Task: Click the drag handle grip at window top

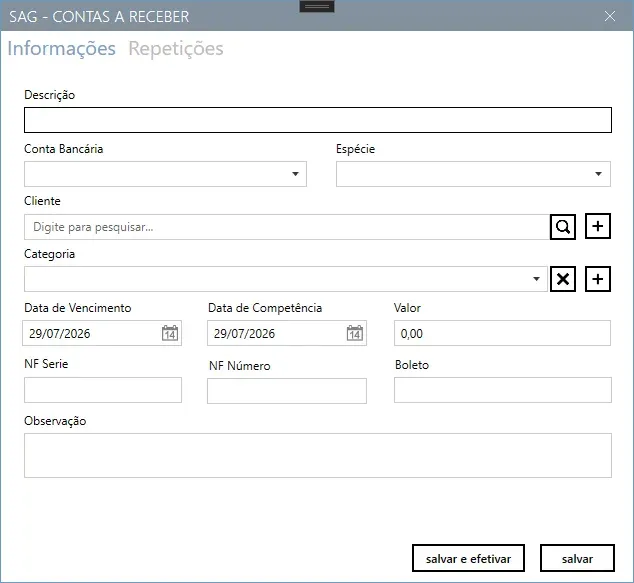Action: tap(317, 6)
